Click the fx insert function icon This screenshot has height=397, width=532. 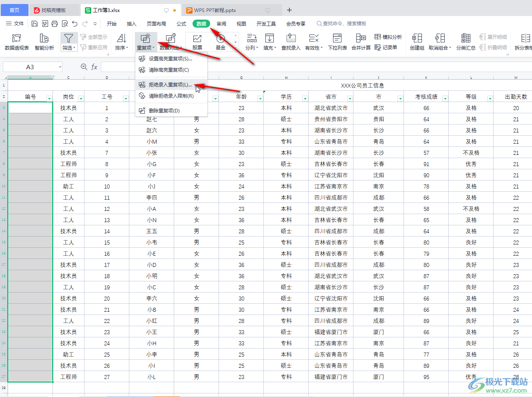[94, 67]
